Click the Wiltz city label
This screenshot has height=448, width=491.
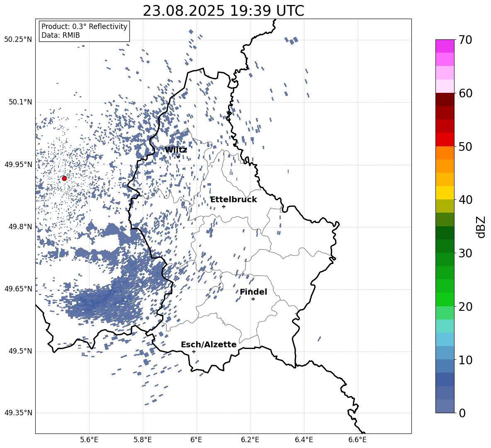(x=176, y=150)
